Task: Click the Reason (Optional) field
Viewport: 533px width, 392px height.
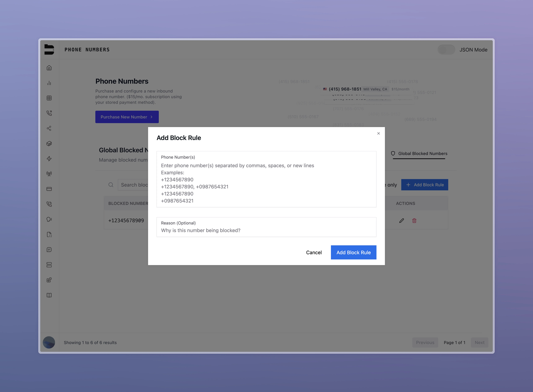Action: click(266, 227)
